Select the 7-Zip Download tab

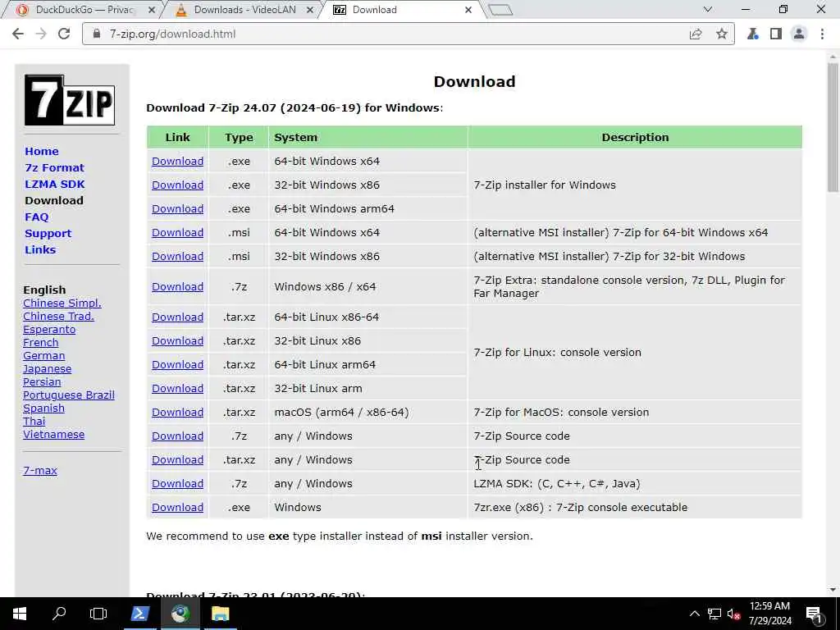(402, 10)
